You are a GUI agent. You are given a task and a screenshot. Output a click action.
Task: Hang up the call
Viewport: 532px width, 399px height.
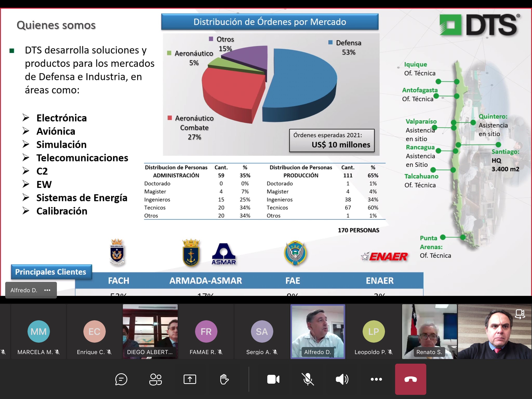pos(411,379)
